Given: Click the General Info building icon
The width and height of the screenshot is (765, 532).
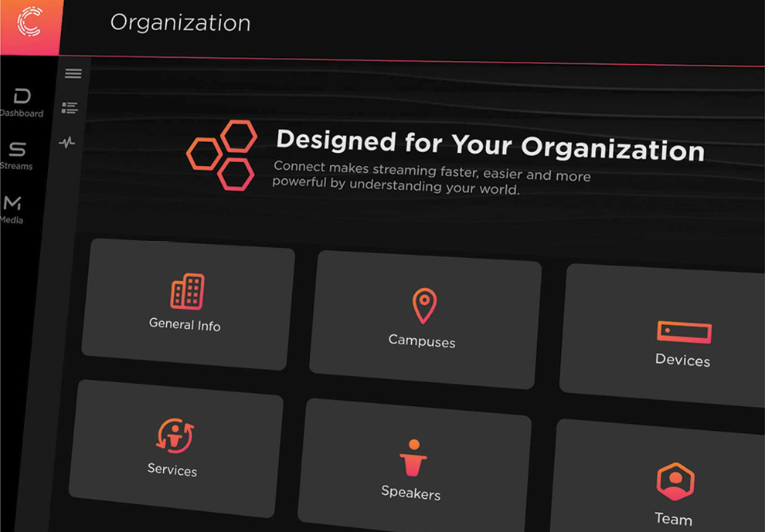Looking at the screenshot, I should 187,292.
